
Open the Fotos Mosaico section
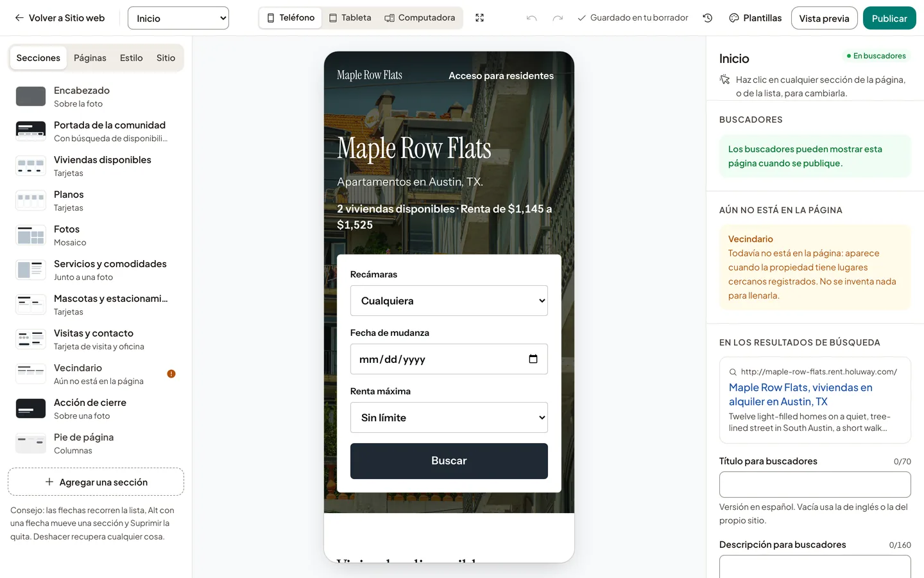click(96, 235)
